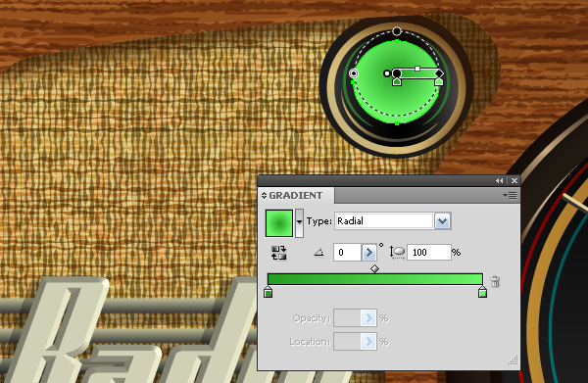Click the annotator midpoint square on canvas
The height and width of the screenshot is (383, 588).
[x=417, y=69]
